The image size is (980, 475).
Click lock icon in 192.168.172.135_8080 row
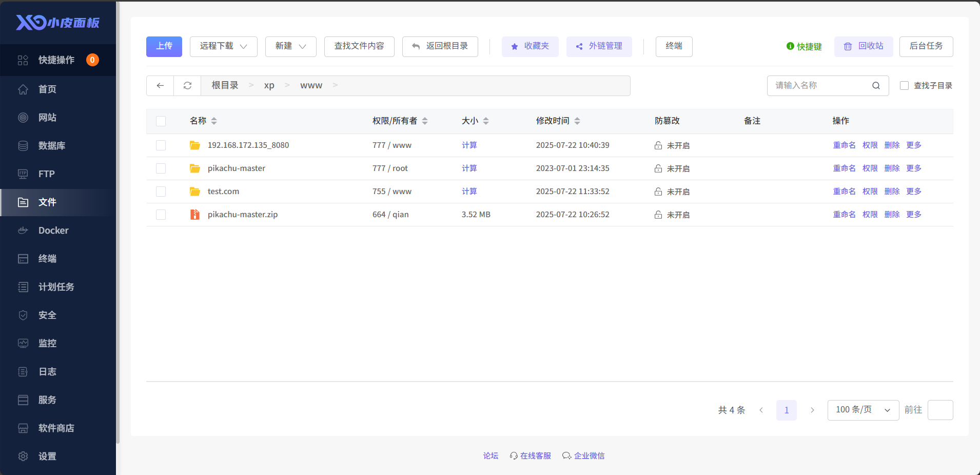658,145
